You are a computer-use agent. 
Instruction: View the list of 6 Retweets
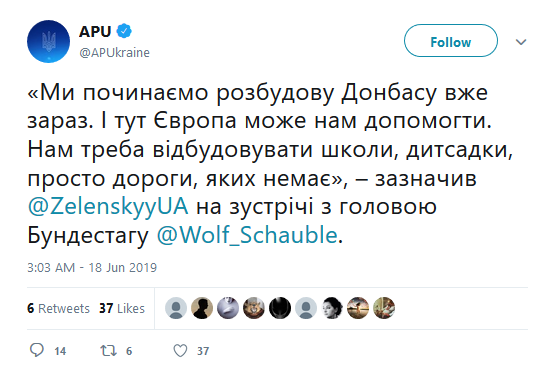point(58,308)
